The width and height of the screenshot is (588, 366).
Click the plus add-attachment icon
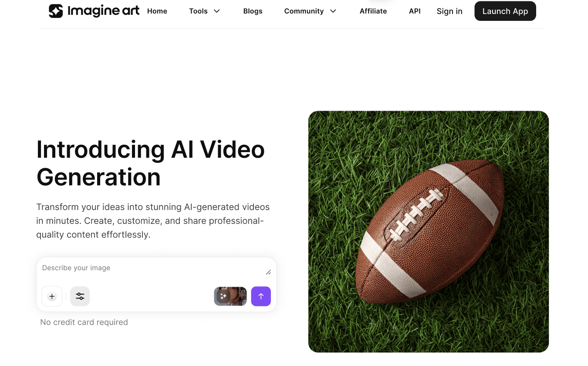point(52,296)
